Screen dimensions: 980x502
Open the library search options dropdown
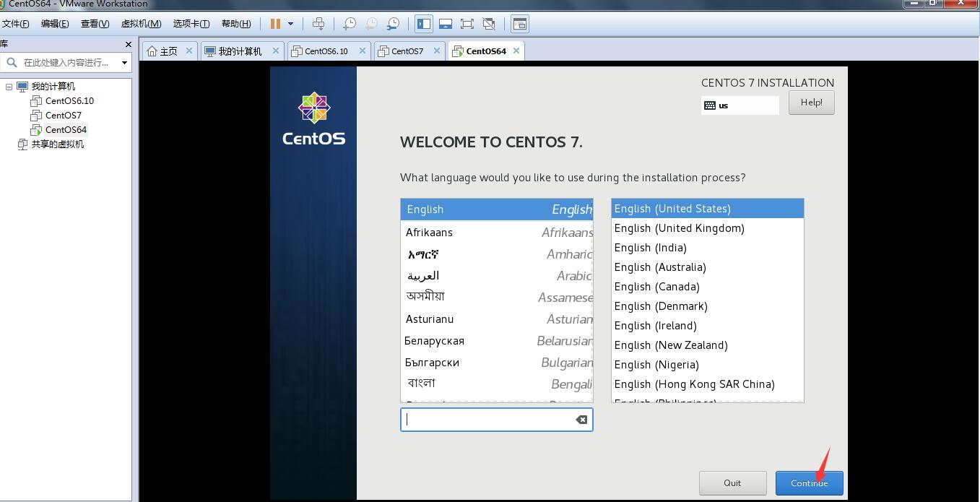pos(124,63)
